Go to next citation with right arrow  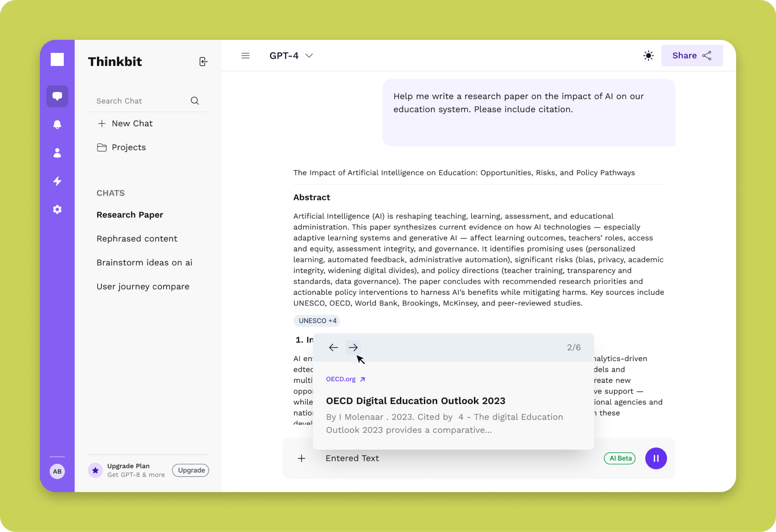(x=353, y=347)
